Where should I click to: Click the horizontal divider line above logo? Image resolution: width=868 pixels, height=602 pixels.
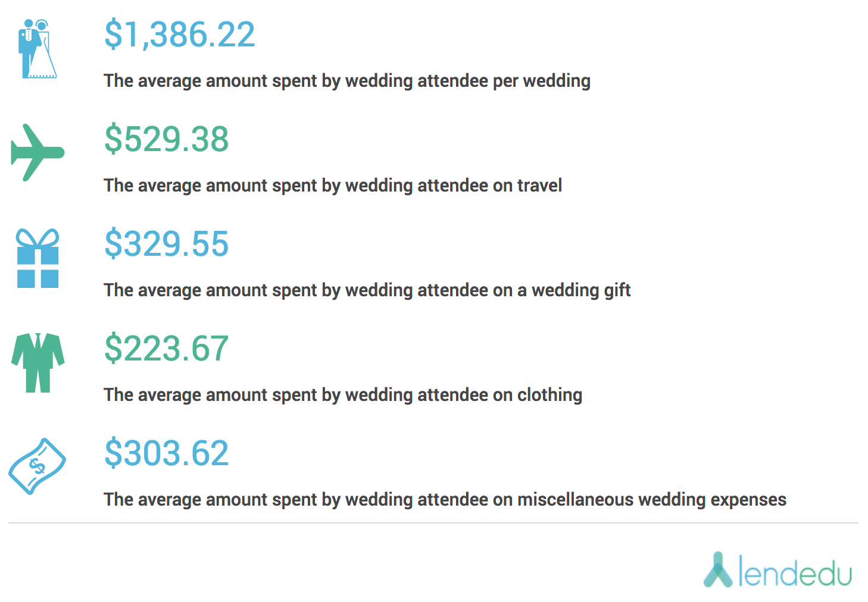tap(433, 523)
